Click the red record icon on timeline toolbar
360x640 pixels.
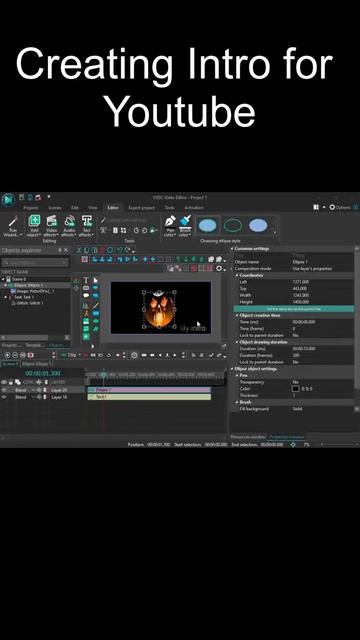point(85,355)
